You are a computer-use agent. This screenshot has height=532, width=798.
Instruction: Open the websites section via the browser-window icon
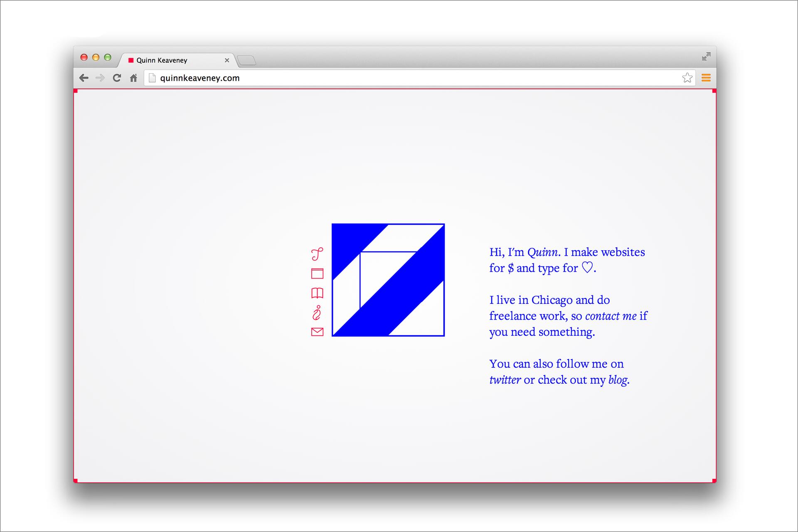(x=317, y=273)
